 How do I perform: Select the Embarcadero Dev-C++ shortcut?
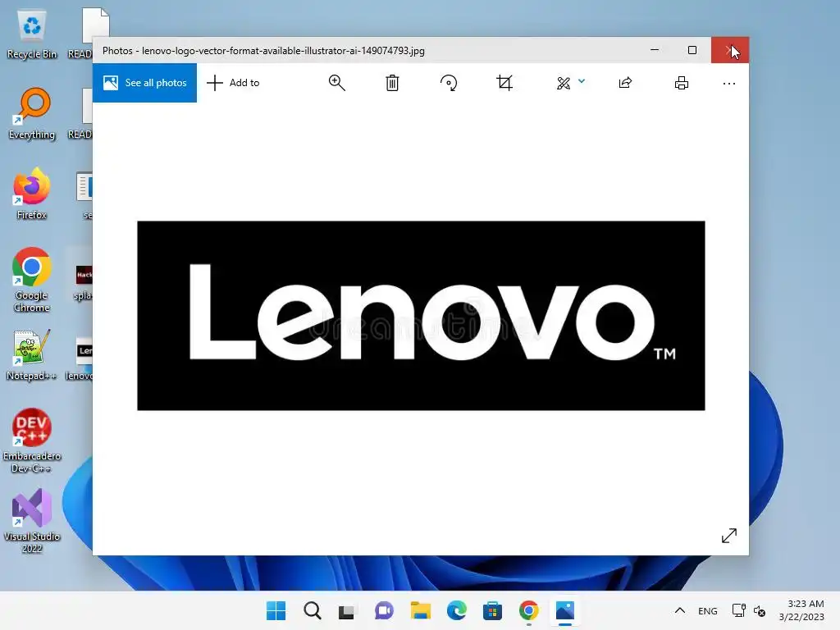pos(32,441)
